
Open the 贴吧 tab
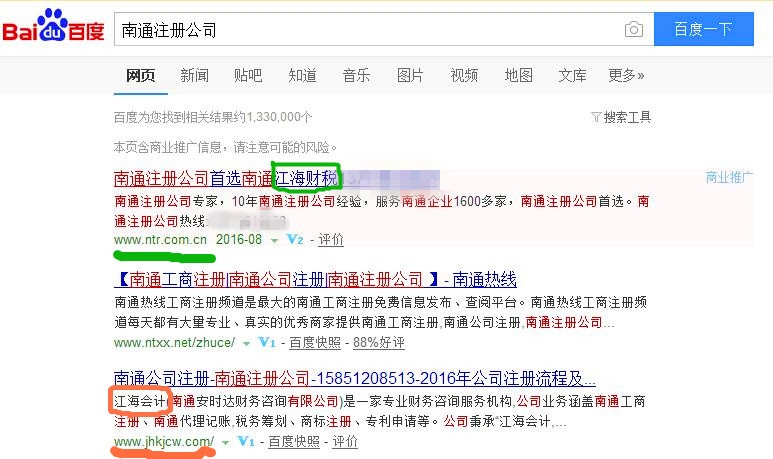pos(248,75)
